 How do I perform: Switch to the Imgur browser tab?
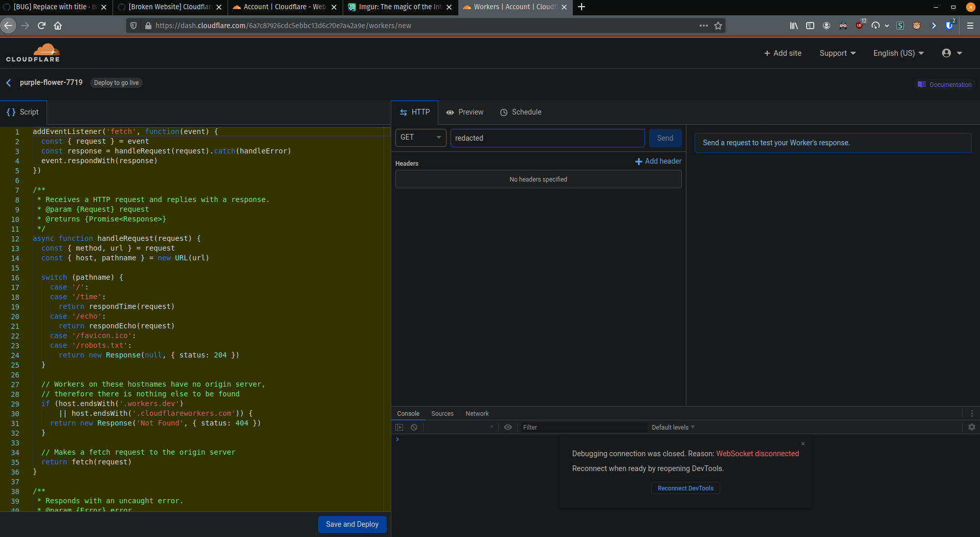click(400, 7)
